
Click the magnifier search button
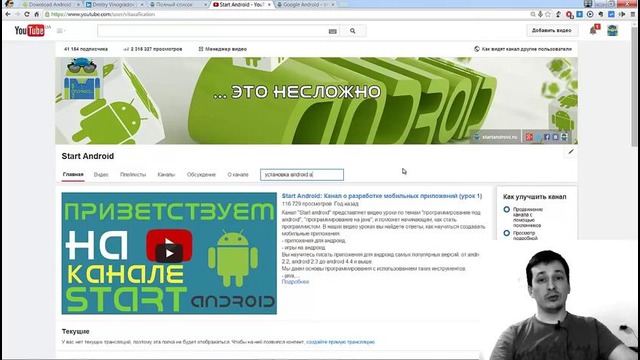pyautogui.click(x=353, y=31)
